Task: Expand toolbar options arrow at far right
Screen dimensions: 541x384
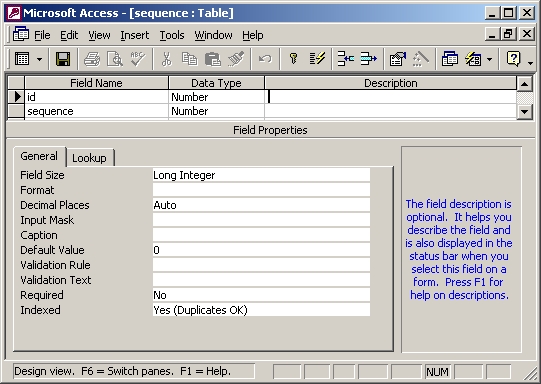Action: (531, 62)
